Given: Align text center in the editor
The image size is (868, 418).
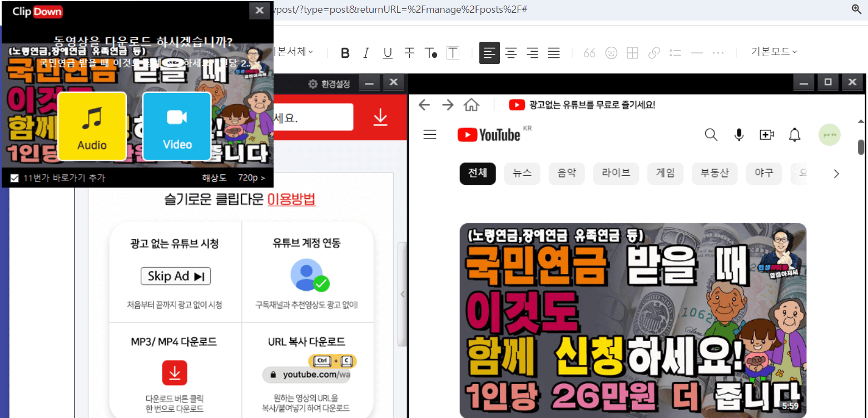Looking at the screenshot, I should (511, 53).
